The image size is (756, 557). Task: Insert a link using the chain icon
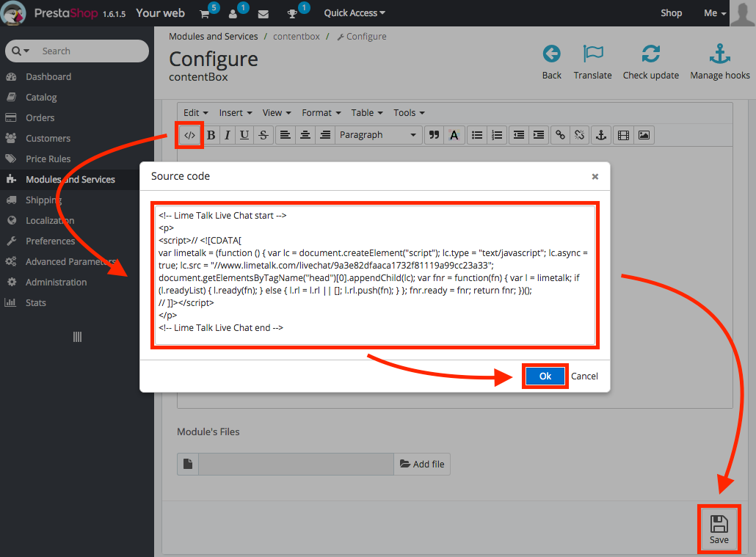coord(560,135)
